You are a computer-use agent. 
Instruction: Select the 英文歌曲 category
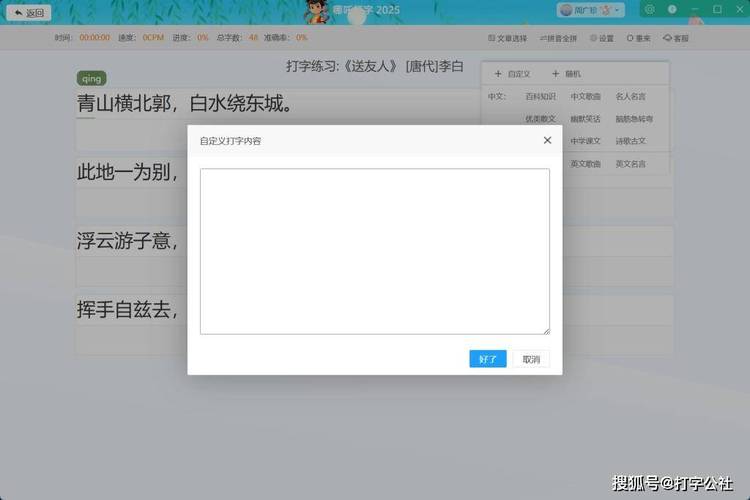pos(585,164)
